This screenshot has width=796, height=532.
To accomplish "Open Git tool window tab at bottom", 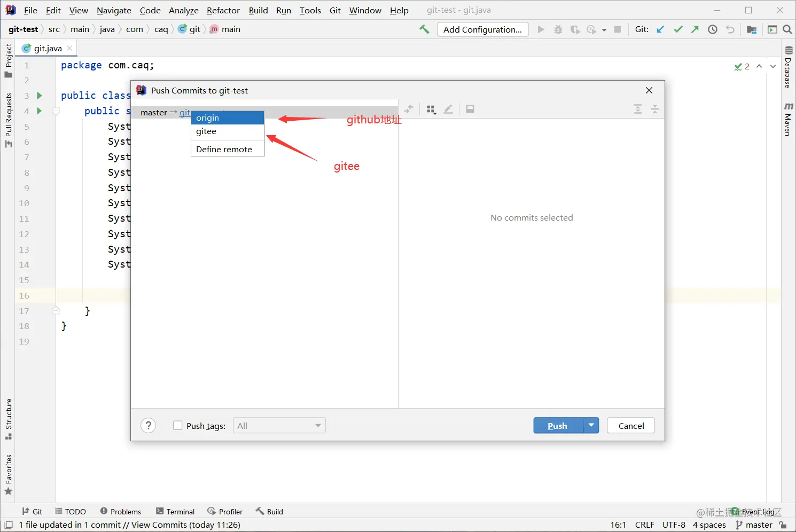I will click(x=32, y=511).
